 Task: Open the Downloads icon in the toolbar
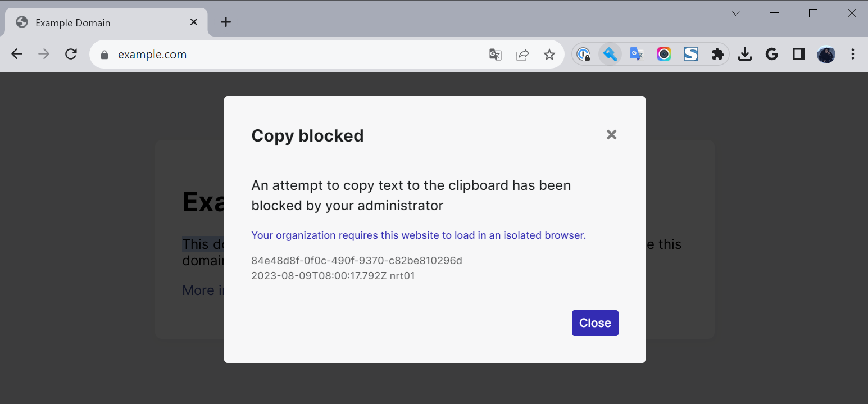[745, 54]
